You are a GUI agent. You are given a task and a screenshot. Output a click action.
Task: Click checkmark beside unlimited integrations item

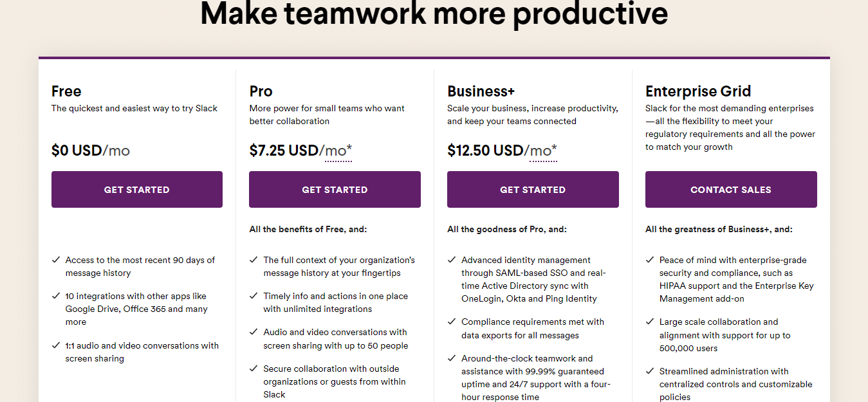(x=254, y=297)
